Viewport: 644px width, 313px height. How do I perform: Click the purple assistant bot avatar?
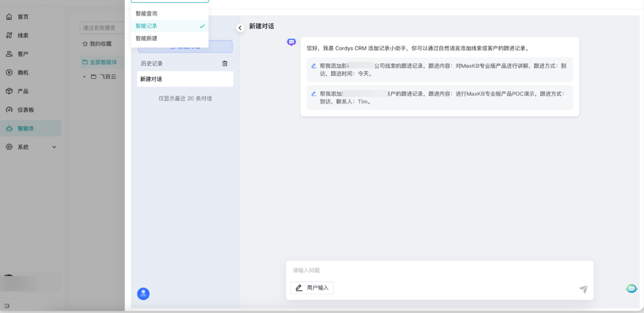[291, 42]
